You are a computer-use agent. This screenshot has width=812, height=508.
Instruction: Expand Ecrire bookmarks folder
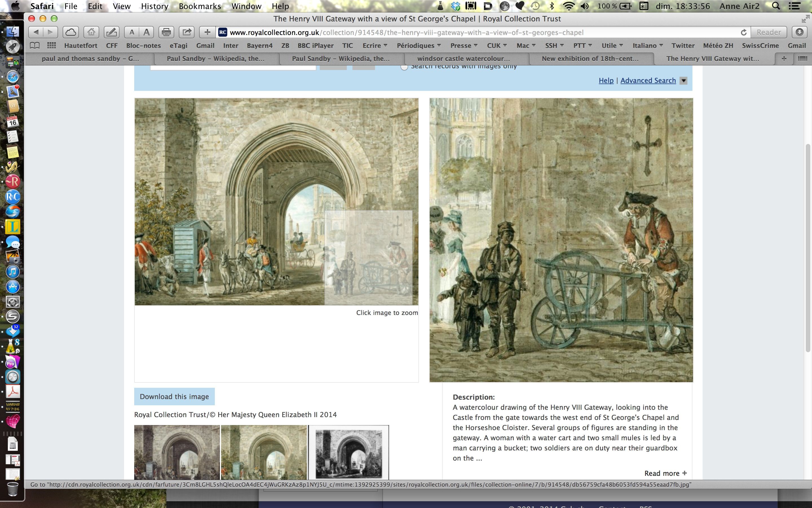(375, 45)
